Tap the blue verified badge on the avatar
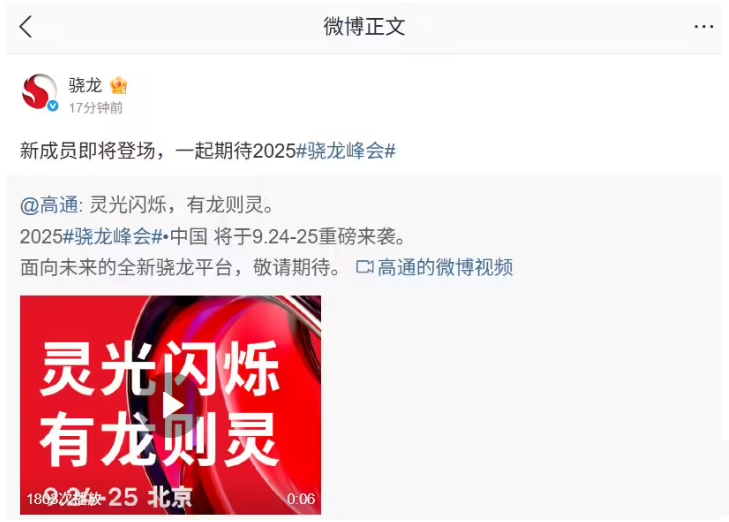The height and width of the screenshot is (522, 729). (x=53, y=106)
